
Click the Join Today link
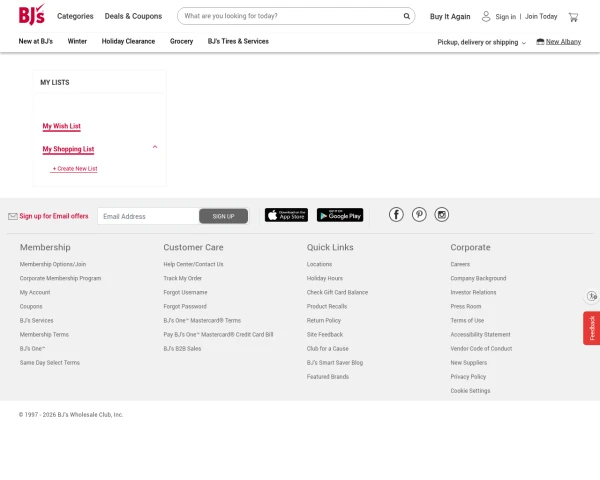(x=541, y=16)
